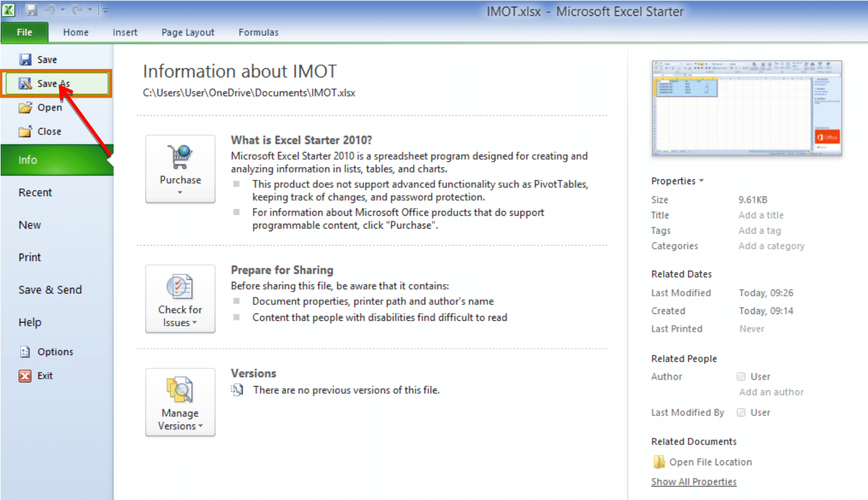Expand the Purchase dropdown button
This screenshot has height=500, width=868.
pos(180,169)
